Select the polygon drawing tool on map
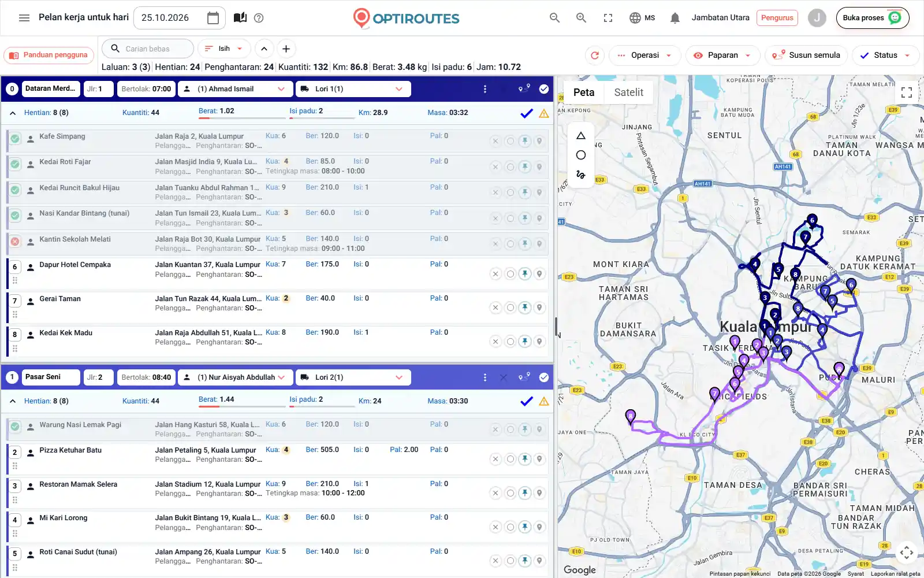 581,136
